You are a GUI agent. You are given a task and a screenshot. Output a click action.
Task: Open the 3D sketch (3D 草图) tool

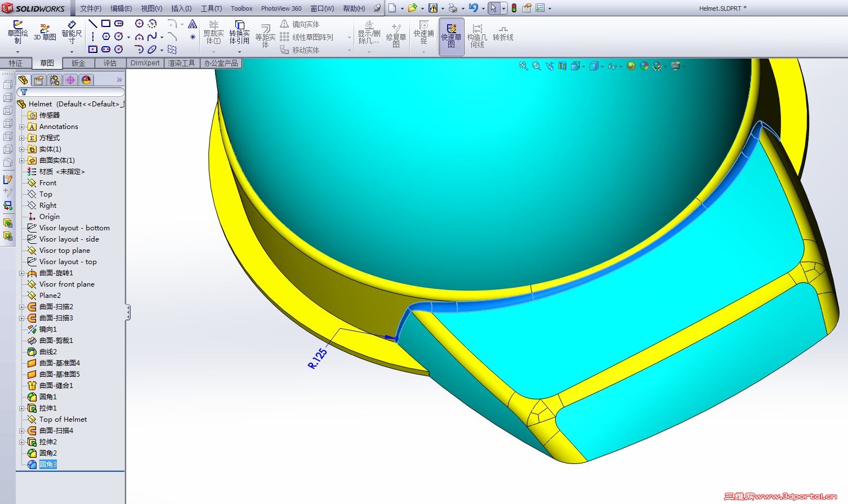point(45,33)
